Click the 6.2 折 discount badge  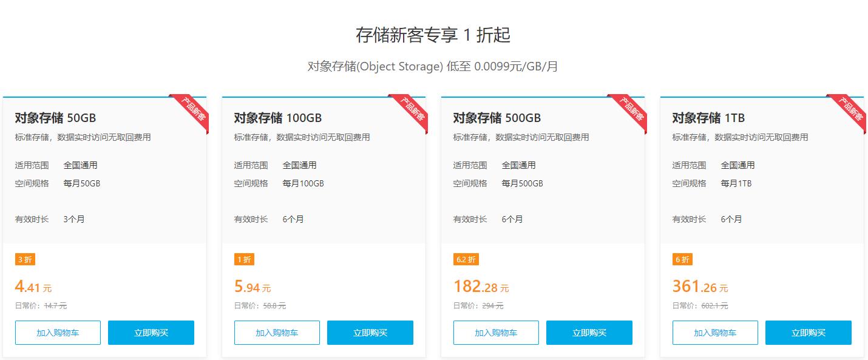pyautogui.click(x=466, y=259)
